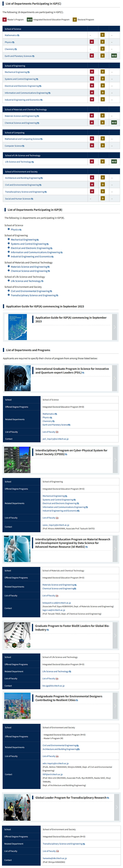
Task: Open PDF icon beside PSIL List of Faculty
Action: pos(57,432)
